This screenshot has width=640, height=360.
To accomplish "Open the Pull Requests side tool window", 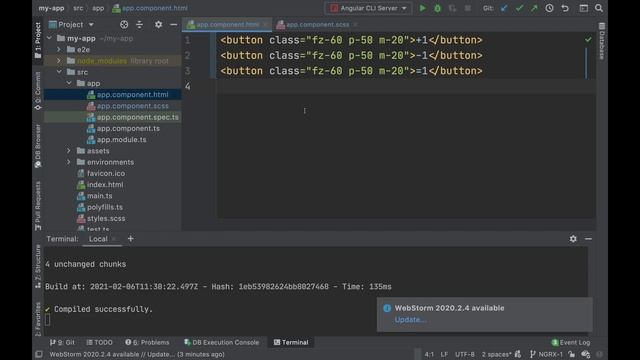I will click(x=38, y=206).
